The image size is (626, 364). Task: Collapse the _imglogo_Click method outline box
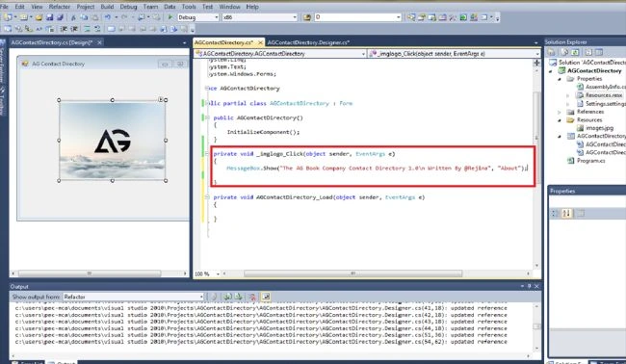207,154
